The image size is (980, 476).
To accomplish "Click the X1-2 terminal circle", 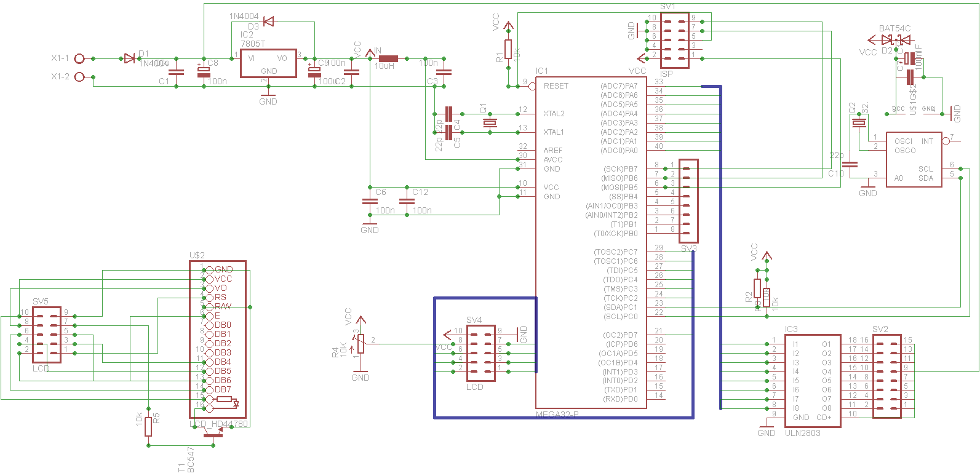I will tap(79, 77).
